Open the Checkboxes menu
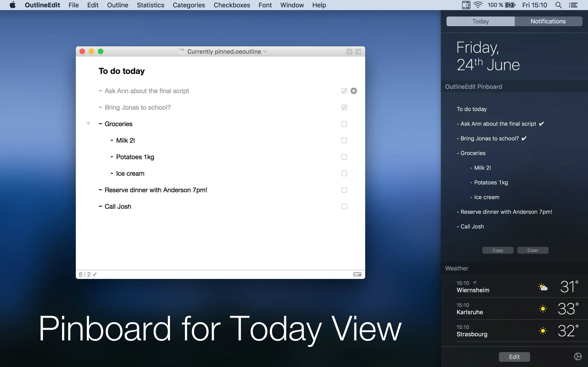Image resolution: width=588 pixels, height=367 pixels. [x=232, y=5]
